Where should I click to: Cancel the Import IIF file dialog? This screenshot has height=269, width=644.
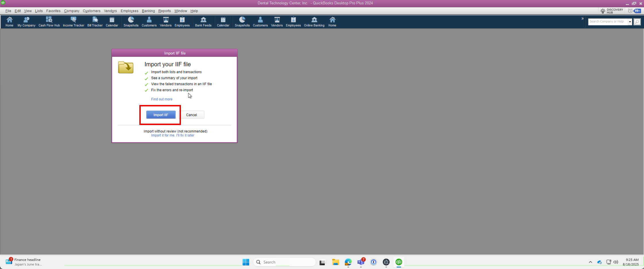[191, 115]
